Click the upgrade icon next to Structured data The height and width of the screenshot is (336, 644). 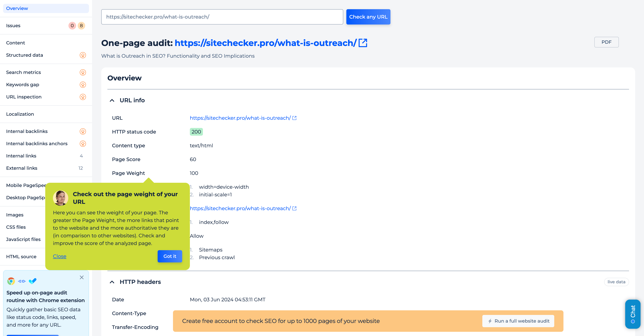(83, 55)
